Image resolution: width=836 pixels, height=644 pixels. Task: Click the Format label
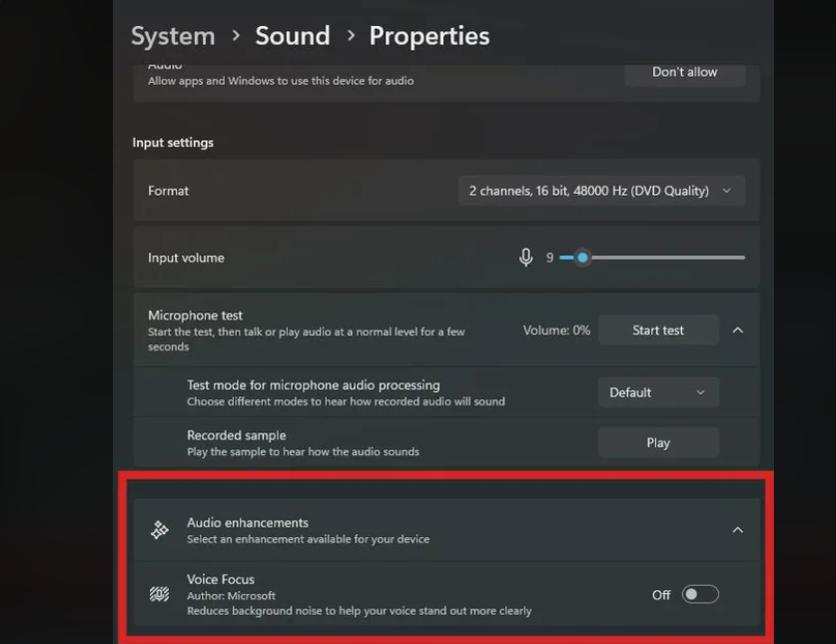[169, 191]
